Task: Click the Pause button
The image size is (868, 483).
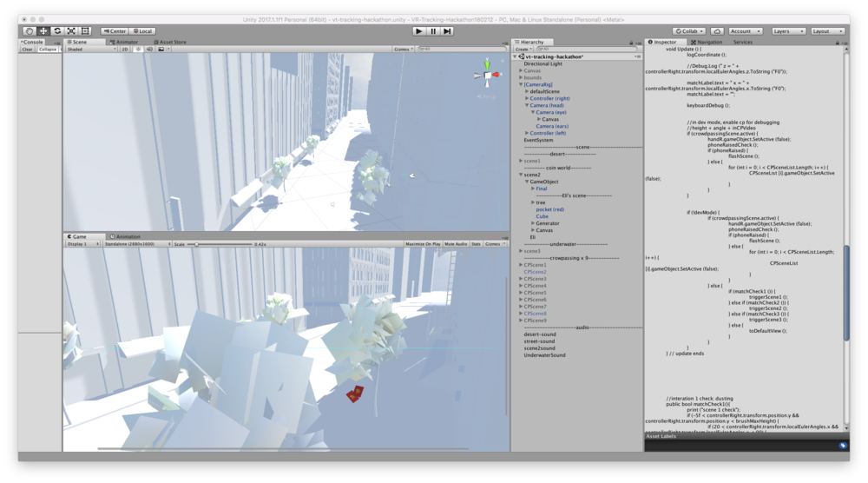Action: 433,30
